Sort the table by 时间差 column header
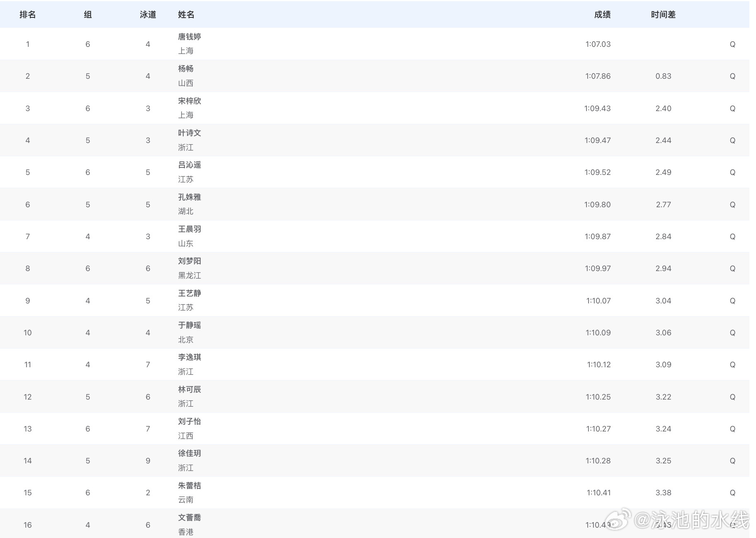 pyautogui.click(x=664, y=15)
